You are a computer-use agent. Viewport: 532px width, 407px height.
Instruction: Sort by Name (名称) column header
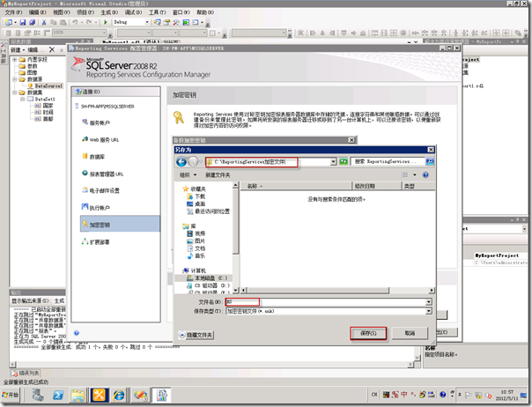coord(296,186)
